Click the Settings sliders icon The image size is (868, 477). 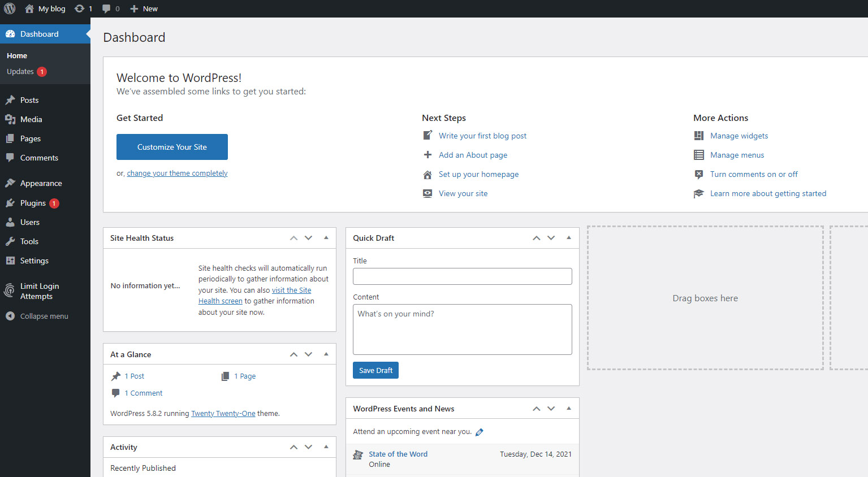coord(10,261)
